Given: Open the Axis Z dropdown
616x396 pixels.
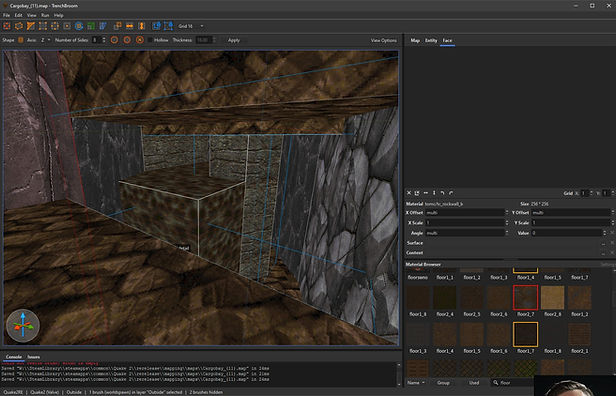Looking at the screenshot, I should click(46, 40).
